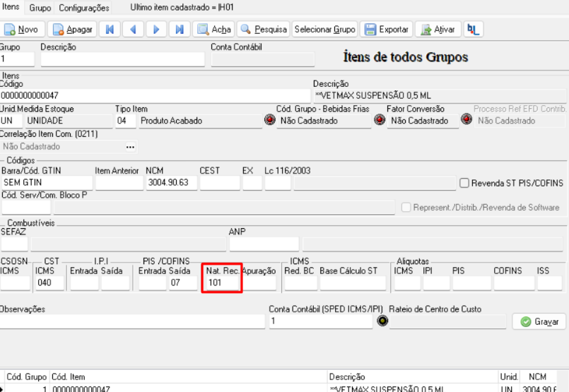Switch to the Grupo tab
The image size is (569, 392).
click(40, 8)
